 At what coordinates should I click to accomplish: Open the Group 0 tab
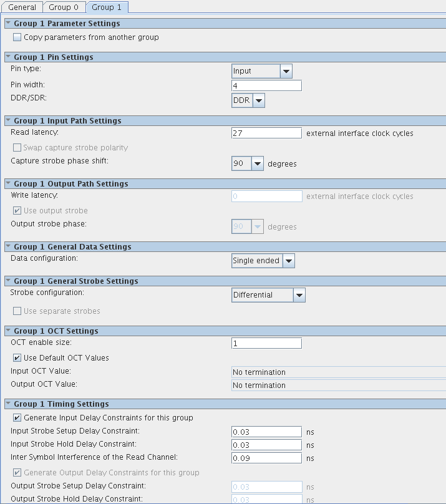coord(64,7)
